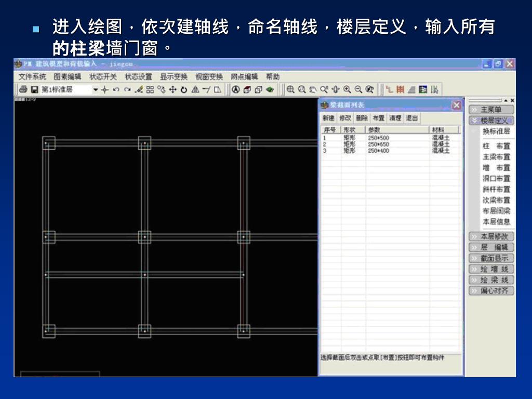This screenshot has height=399, width=532.
Task: Expand the 偏心对齐 panel section
Action: (x=491, y=291)
